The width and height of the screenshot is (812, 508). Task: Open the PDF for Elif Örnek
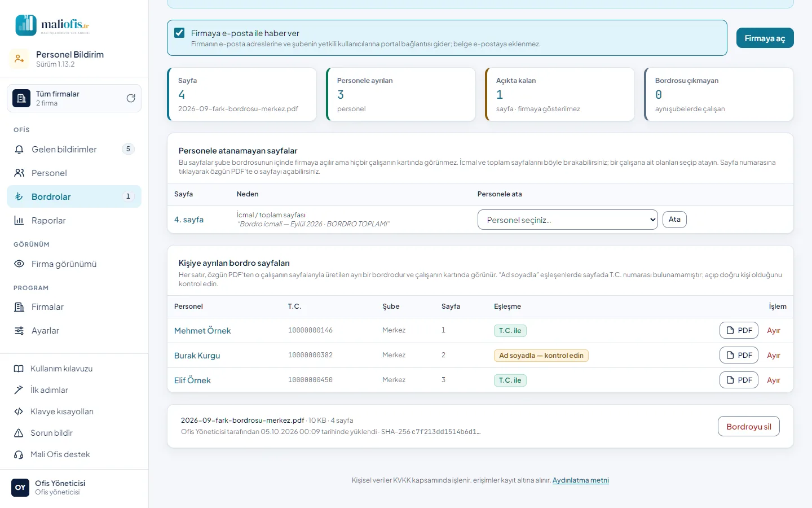tap(739, 380)
